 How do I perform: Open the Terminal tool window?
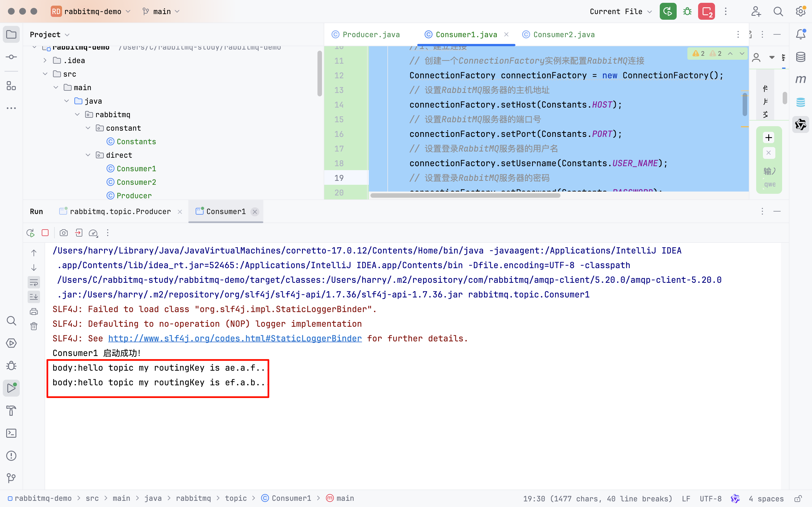pos(11,433)
